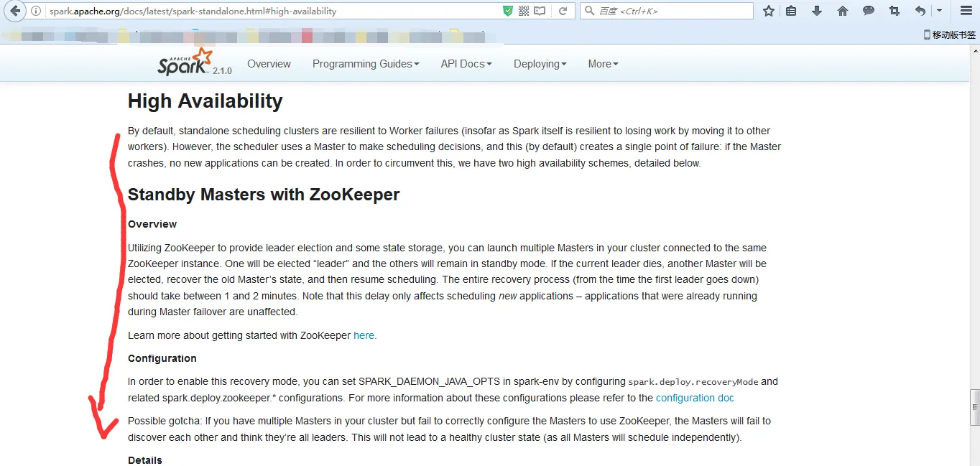
Task: Focus the URL address field
Action: tap(273, 11)
